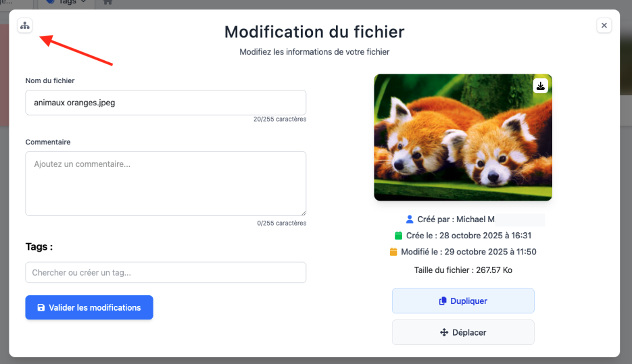632x364 pixels.
Task: Click the Modification du fichier heading
Action: tap(314, 32)
